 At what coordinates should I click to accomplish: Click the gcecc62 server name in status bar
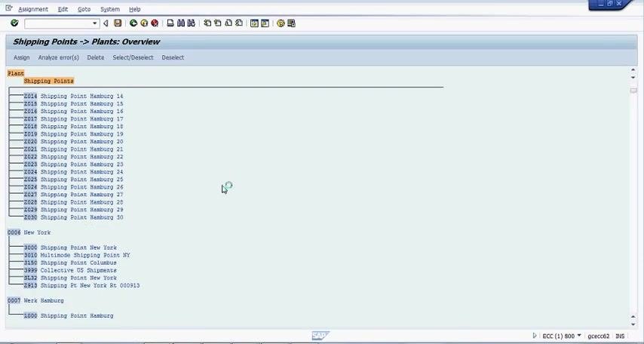click(599, 336)
